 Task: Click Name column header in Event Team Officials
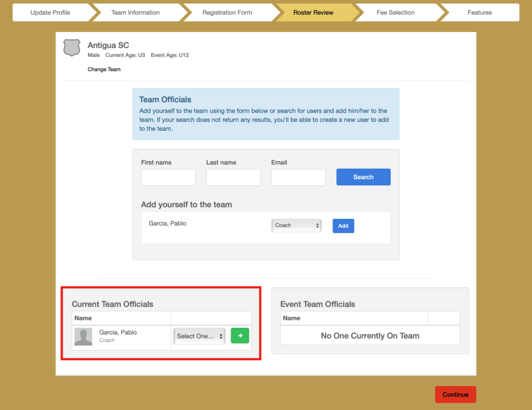[x=291, y=318]
